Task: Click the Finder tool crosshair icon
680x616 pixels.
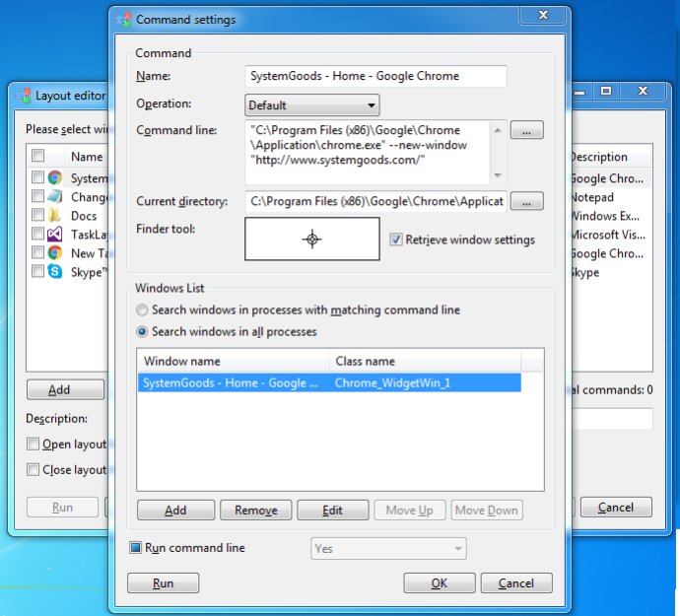Action: tap(311, 240)
